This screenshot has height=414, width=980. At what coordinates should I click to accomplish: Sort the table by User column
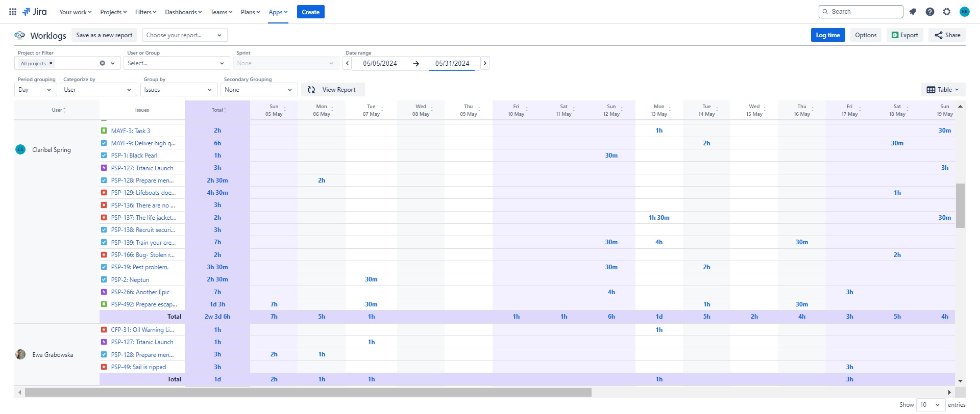pos(59,110)
